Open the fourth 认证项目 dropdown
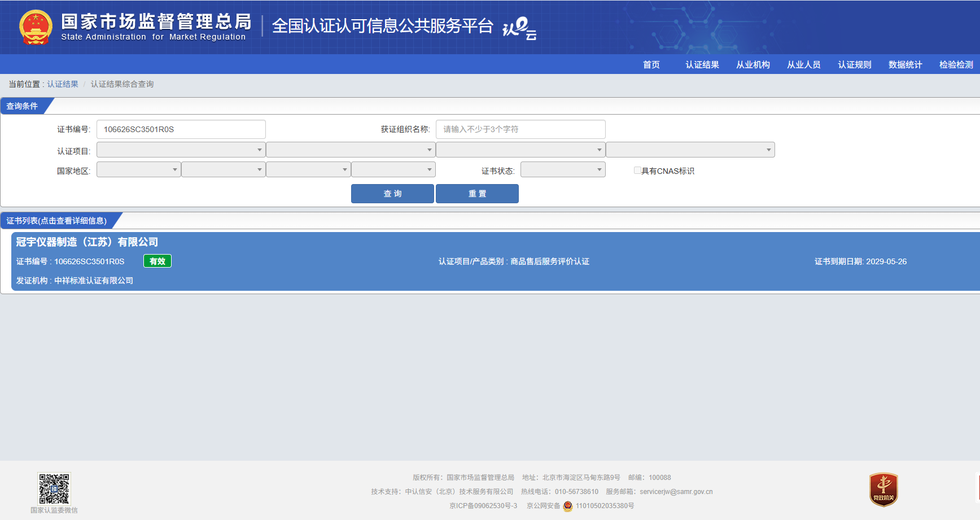 pyautogui.click(x=690, y=150)
